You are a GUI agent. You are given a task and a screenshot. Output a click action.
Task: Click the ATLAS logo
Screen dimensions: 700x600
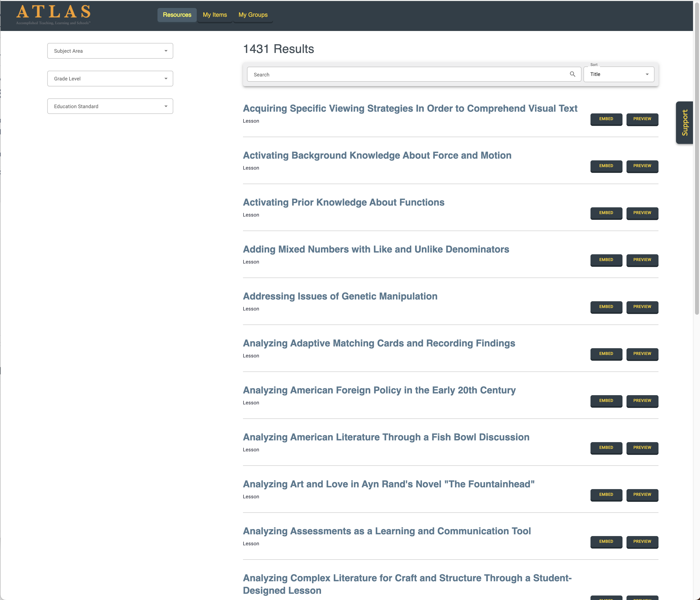(x=53, y=14)
